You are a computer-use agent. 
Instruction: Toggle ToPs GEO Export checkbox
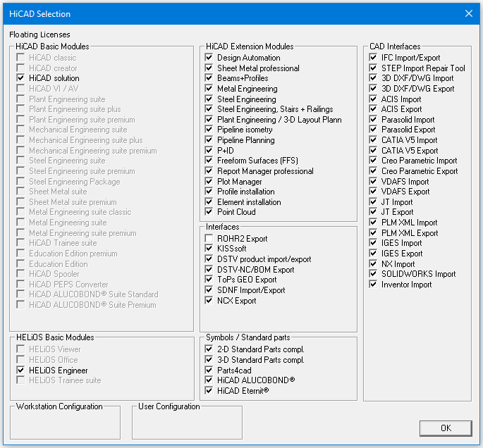point(209,280)
